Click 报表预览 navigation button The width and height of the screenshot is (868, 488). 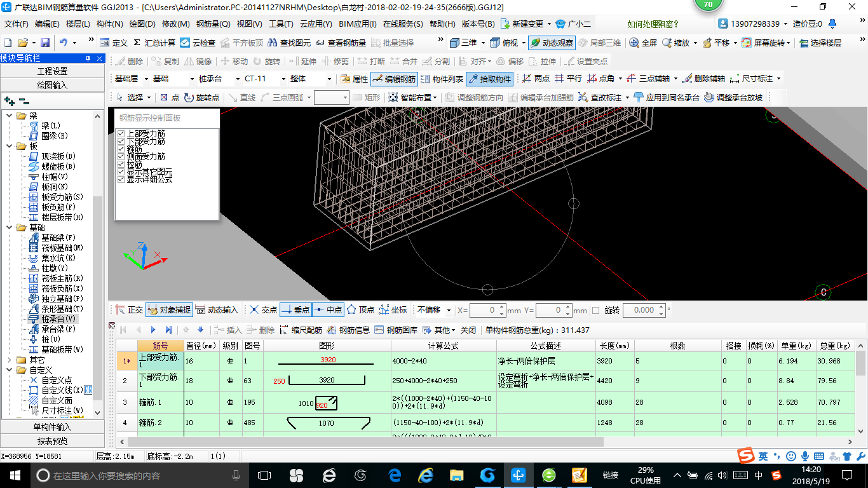click(52, 440)
